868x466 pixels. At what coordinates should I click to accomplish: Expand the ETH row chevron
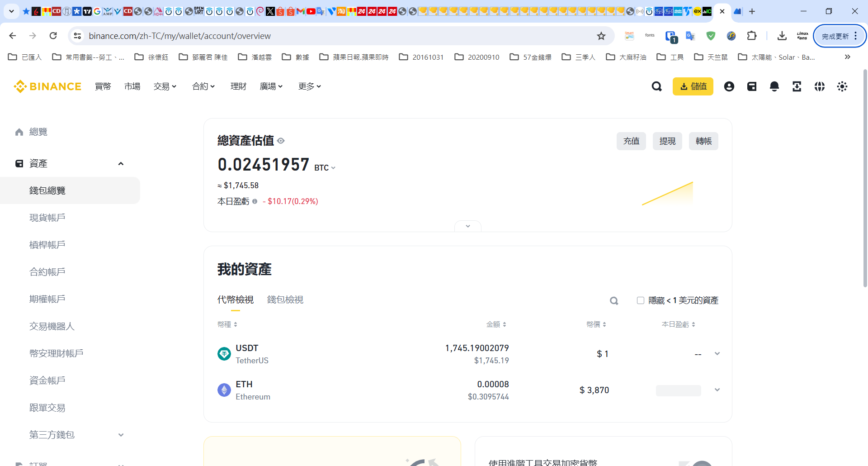click(717, 390)
